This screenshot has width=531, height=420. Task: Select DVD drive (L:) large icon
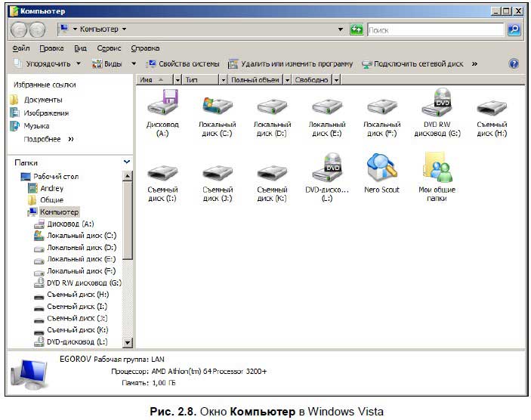point(327,168)
